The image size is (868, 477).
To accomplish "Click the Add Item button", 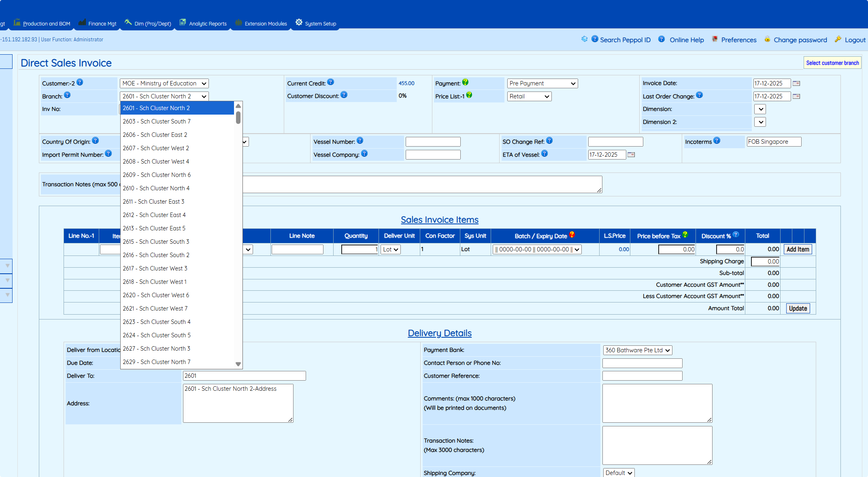I will coord(798,249).
